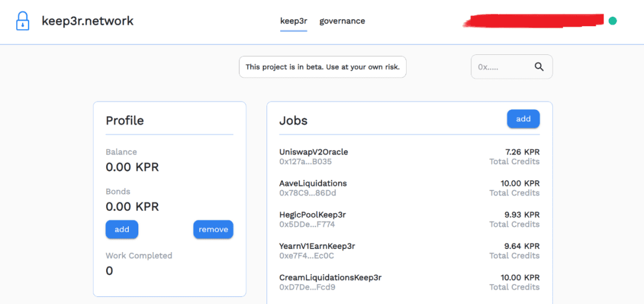644x304 pixels.
Task: Click address 0x5DDe...F774
Action: click(307, 224)
